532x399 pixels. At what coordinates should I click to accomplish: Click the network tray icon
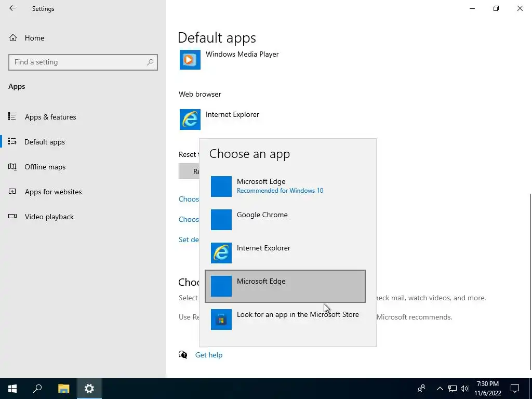pos(453,389)
